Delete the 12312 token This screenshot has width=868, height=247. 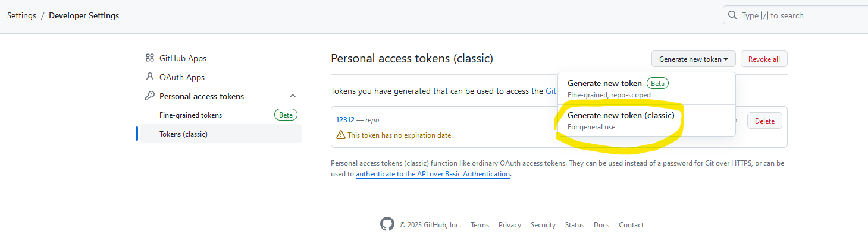[x=764, y=121]
